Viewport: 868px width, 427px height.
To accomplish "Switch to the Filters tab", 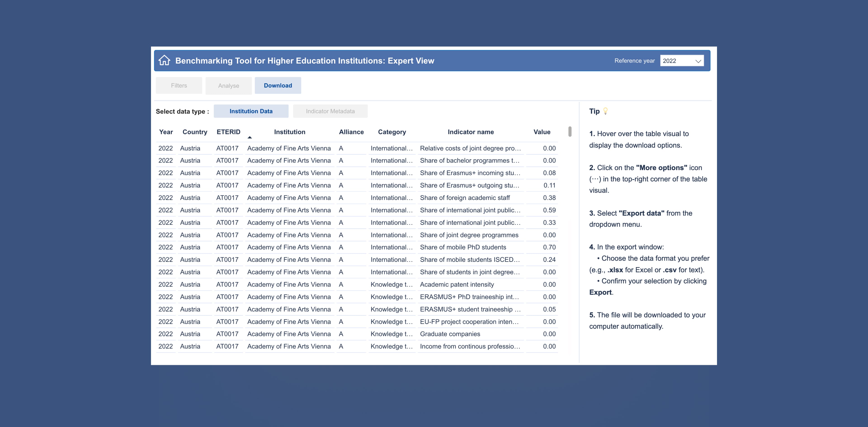I will tap(179, 86).
